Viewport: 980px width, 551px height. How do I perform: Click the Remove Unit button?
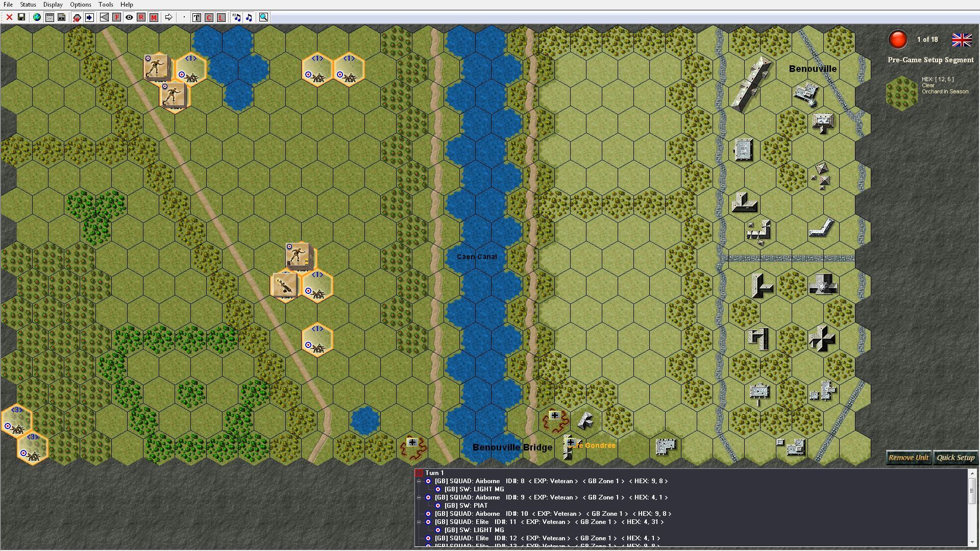(908, 458)
